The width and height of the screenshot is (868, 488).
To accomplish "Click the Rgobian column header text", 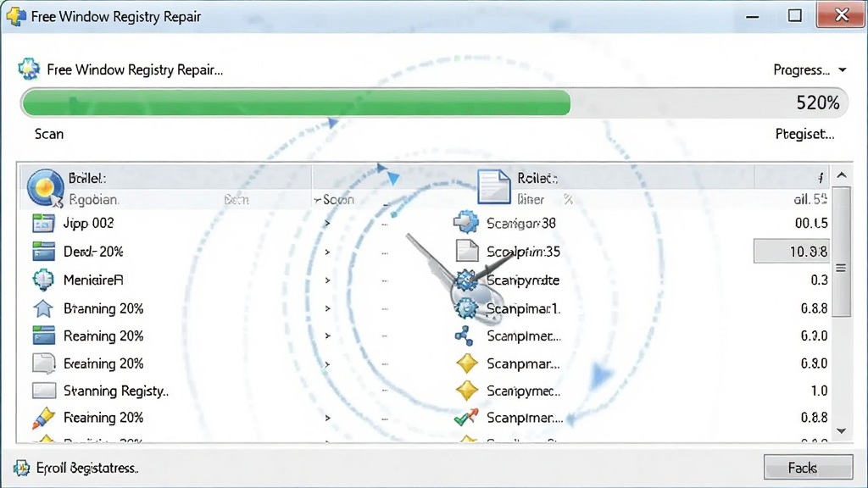I will pyautogui.click(x=93, y=200).
